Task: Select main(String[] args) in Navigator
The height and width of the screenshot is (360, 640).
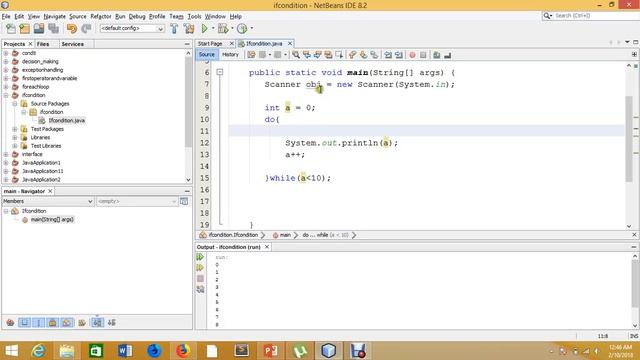Action: [52, 220]
